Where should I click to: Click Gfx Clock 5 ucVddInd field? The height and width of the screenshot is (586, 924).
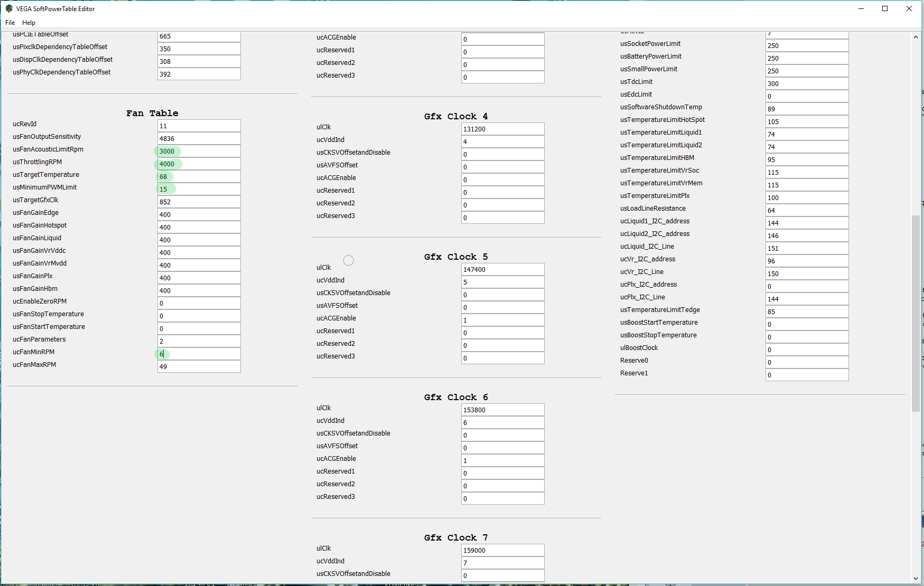[503, 282]
